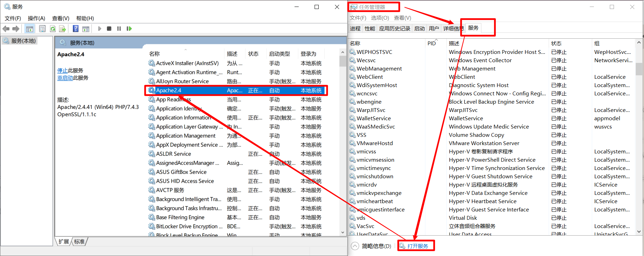Sort Services list by 启动类型 column header
This screenshot has height=256, width=644.
(x=279, y=54)
